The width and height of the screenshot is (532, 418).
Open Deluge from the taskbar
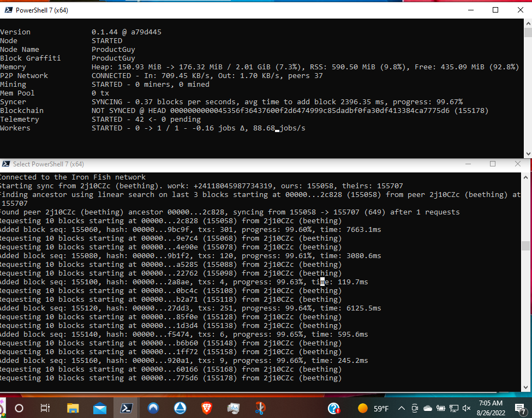[x=180, y=408]
